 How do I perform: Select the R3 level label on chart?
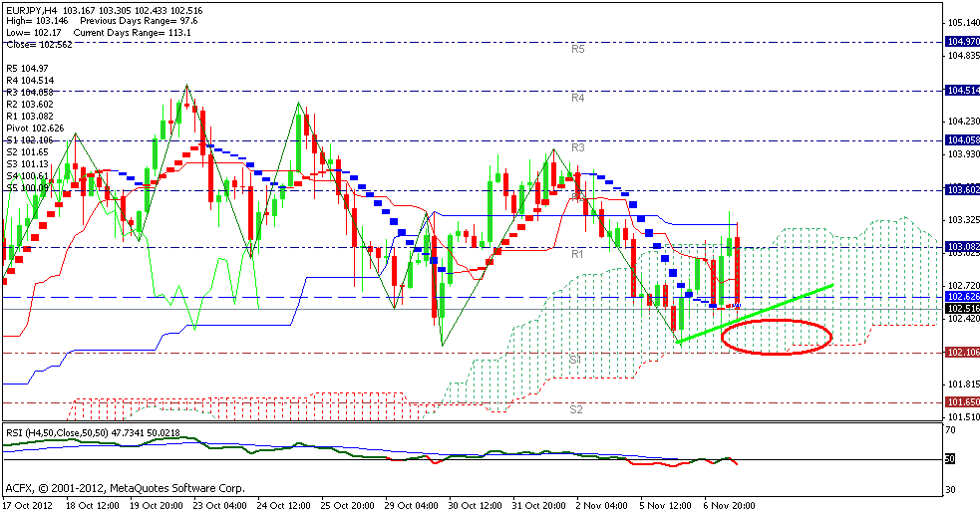point(576,147)
